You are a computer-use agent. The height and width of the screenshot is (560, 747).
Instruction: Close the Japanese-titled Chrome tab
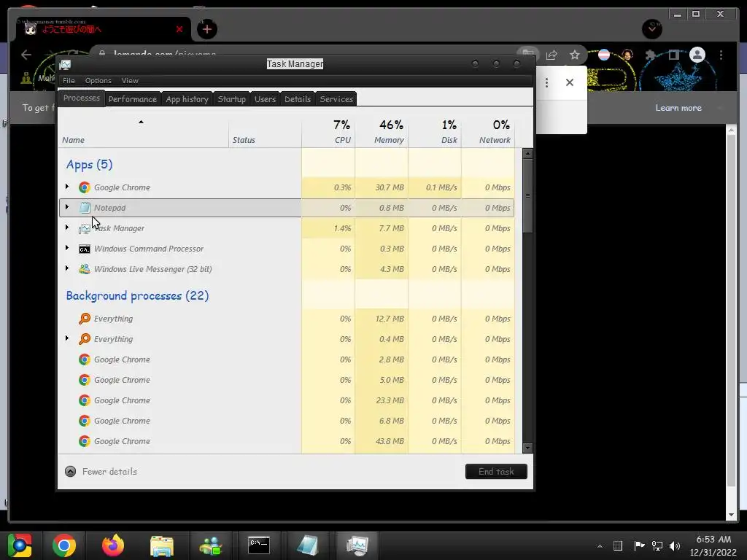[179, 29]
